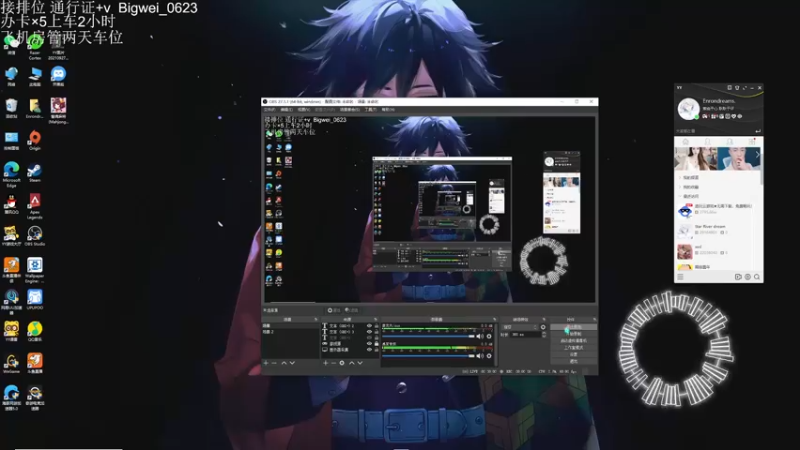This screenshot has height=450, width=800.
Task: Click the virtual camera button in OBS controls
Action: [573, 340]
